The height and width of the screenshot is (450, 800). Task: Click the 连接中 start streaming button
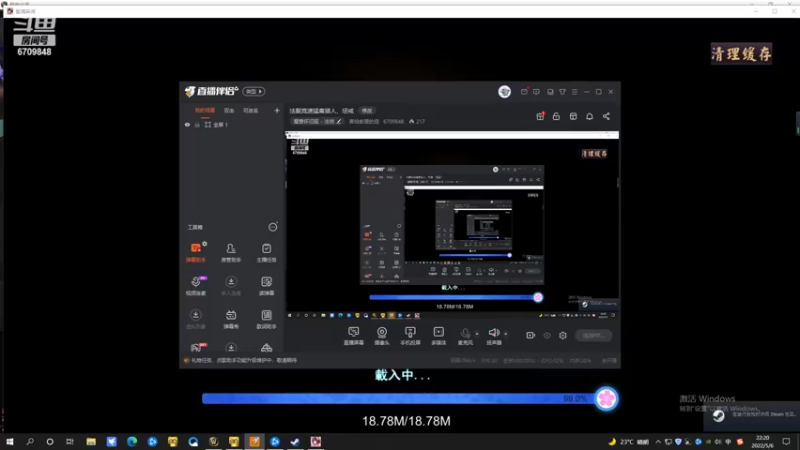pyautogui.click(x=593, y=335)
